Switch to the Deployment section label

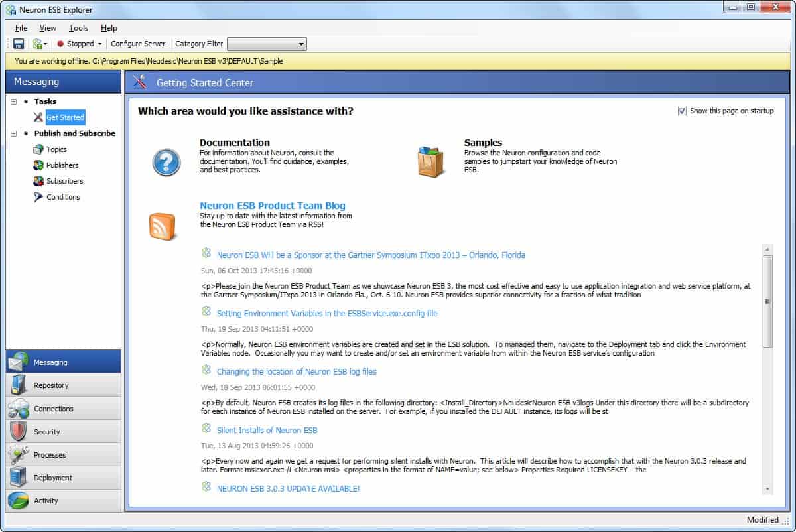[x=53, y=478]
